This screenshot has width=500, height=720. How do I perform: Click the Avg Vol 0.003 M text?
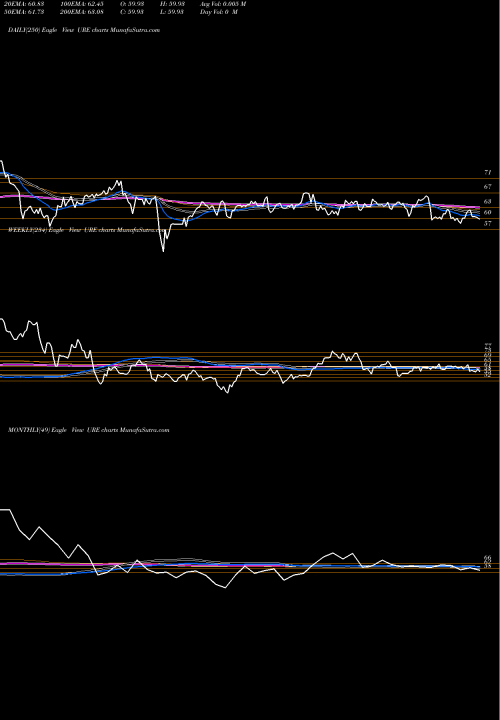point(223,4)
